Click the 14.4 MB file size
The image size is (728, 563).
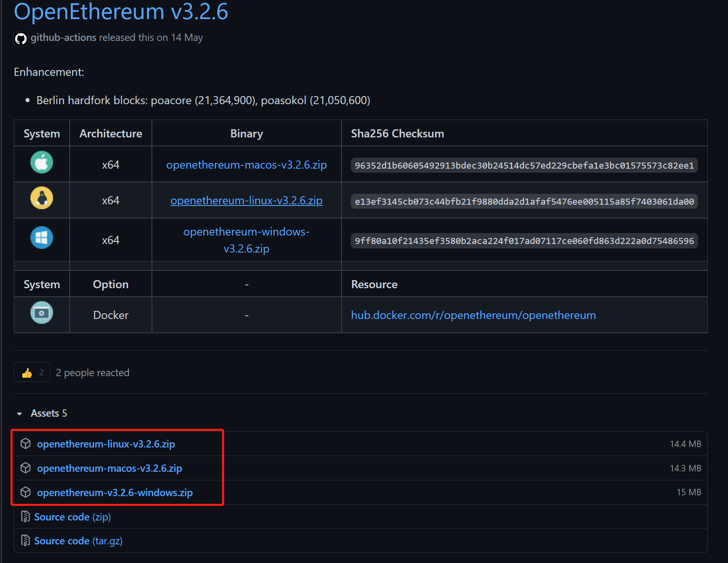tap(685, 444)
